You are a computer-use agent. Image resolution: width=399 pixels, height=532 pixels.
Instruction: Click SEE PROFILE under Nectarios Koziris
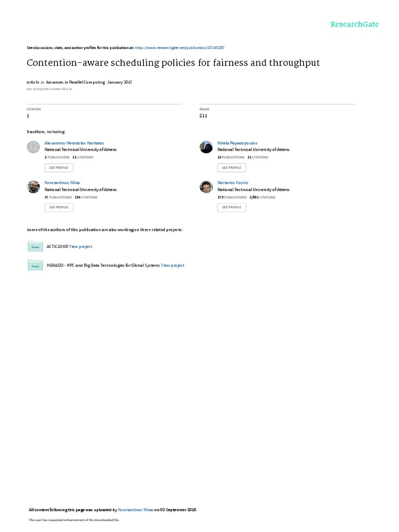232,207
